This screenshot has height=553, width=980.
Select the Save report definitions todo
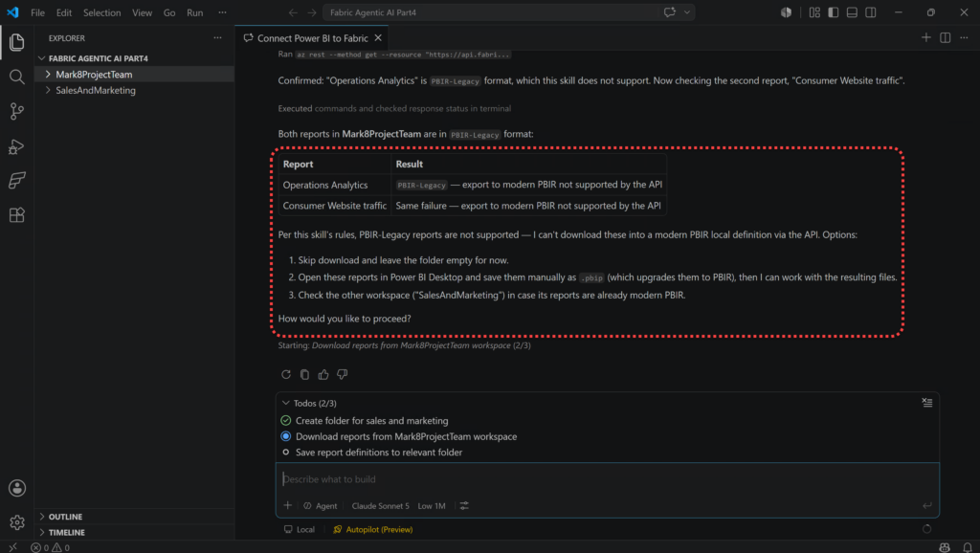click(372, 452)
